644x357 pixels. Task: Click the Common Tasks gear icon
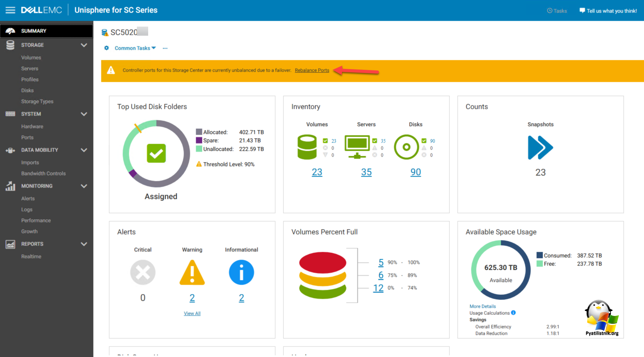click(x=106, y=48)
